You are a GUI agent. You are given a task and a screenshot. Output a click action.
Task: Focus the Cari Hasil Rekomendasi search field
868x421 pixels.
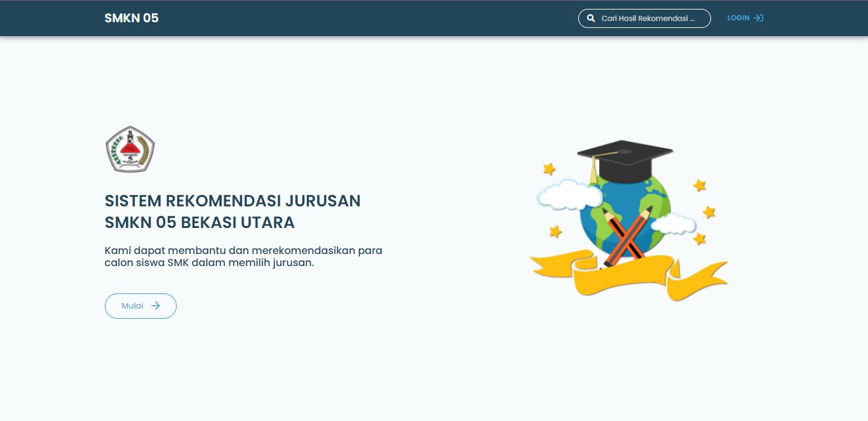[648, 18]
